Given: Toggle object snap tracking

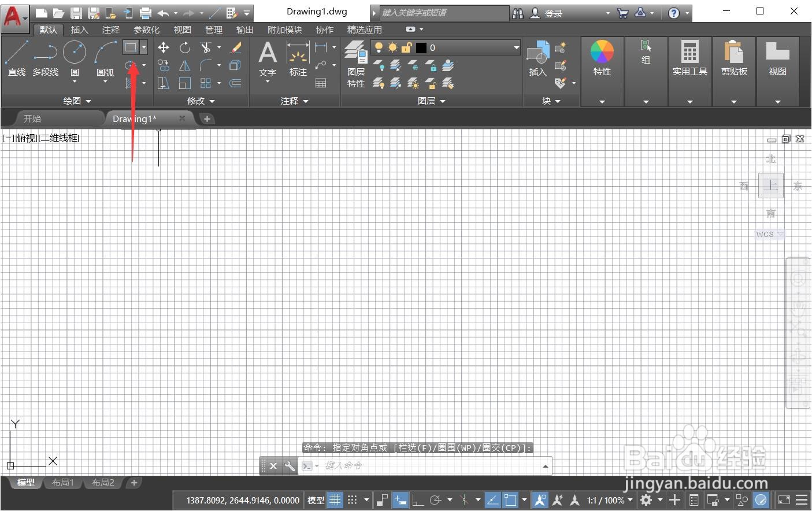Looking at the screenshot, I should point(492,500).
